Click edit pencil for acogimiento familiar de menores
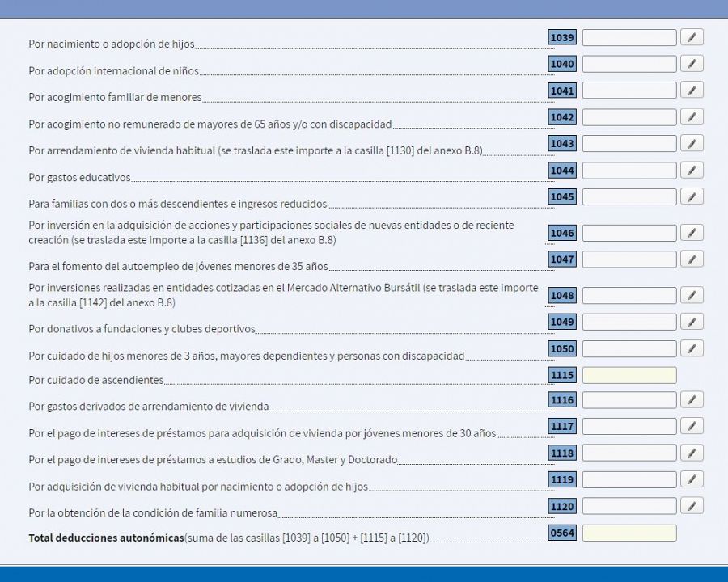The image size is (728, 582). [692, 91]
